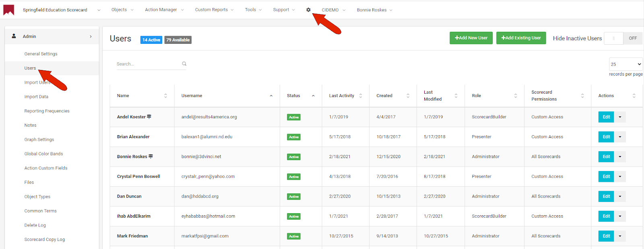Viewport: 644px width, 249px height.
Task: Open Graph Settings in the sidebar
Action: coord(39,140)
